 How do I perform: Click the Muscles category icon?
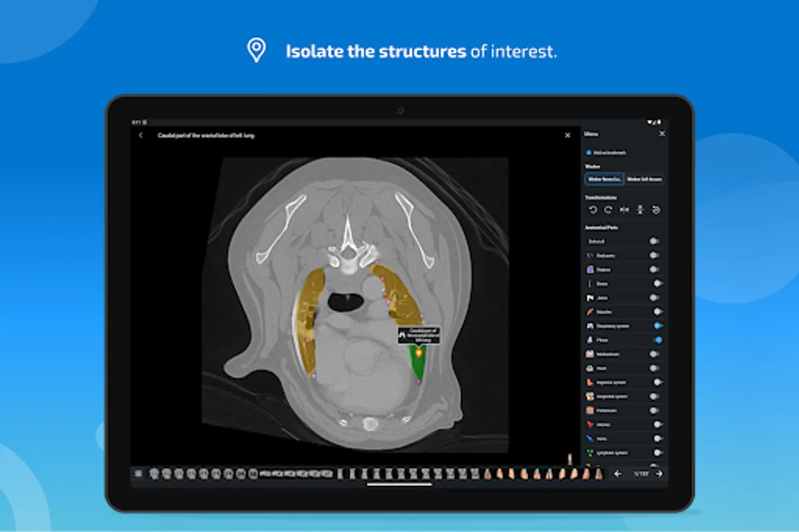click(x=590, y=312)
